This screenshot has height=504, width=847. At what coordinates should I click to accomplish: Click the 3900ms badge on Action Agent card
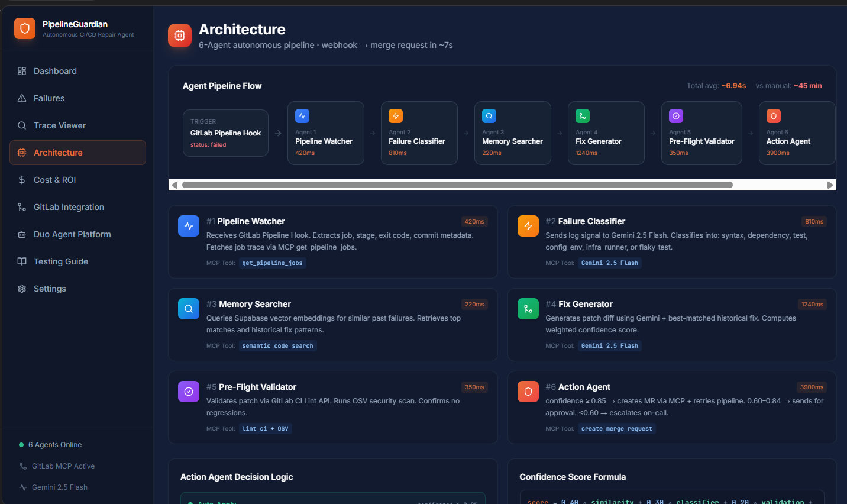[812, 387]
